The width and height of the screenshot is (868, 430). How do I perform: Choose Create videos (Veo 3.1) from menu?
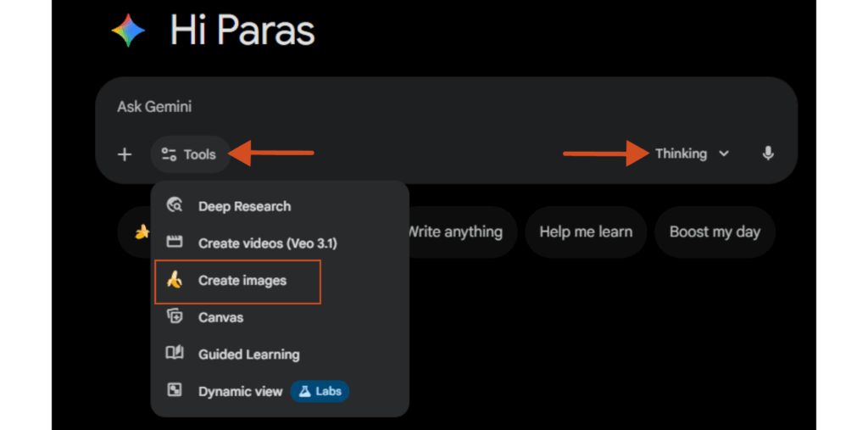point(267,243)
